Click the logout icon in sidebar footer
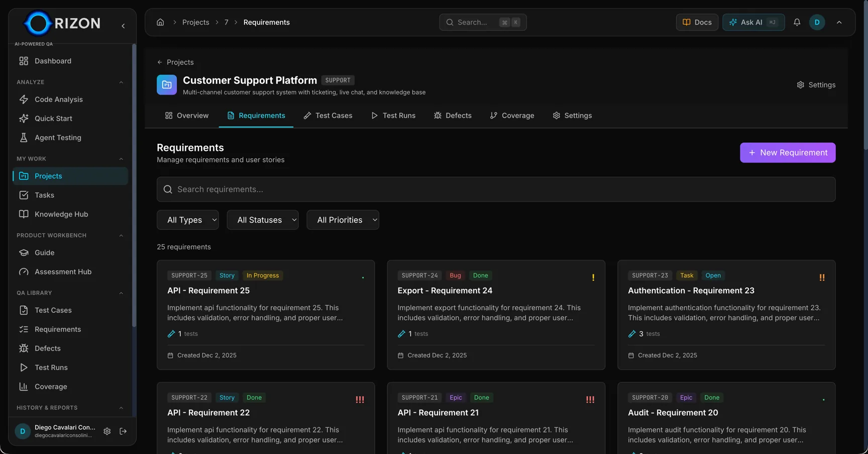The width and height of the screenshot is (868, 454). pyautogui.click(x=123, y=431)
